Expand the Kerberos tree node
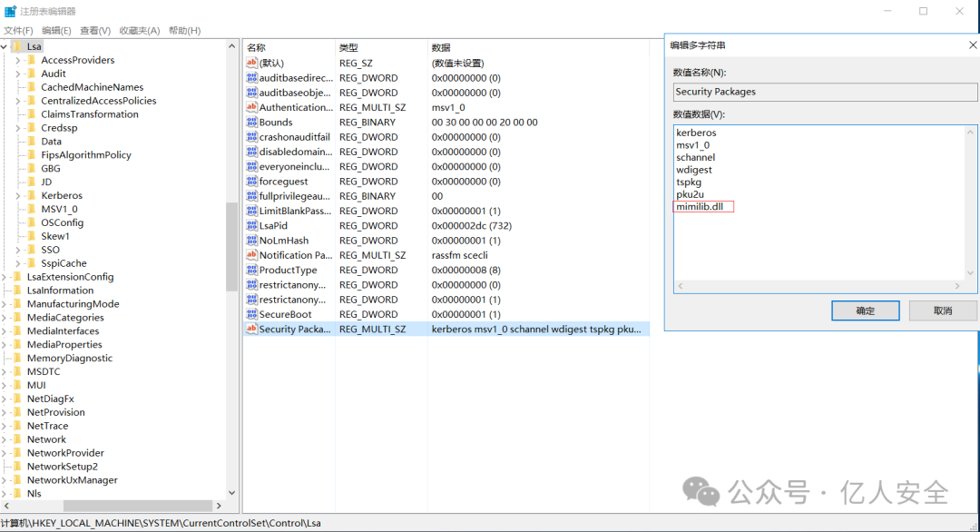The width and height of the screenshot is (980, 532). [x=18, y=196]
